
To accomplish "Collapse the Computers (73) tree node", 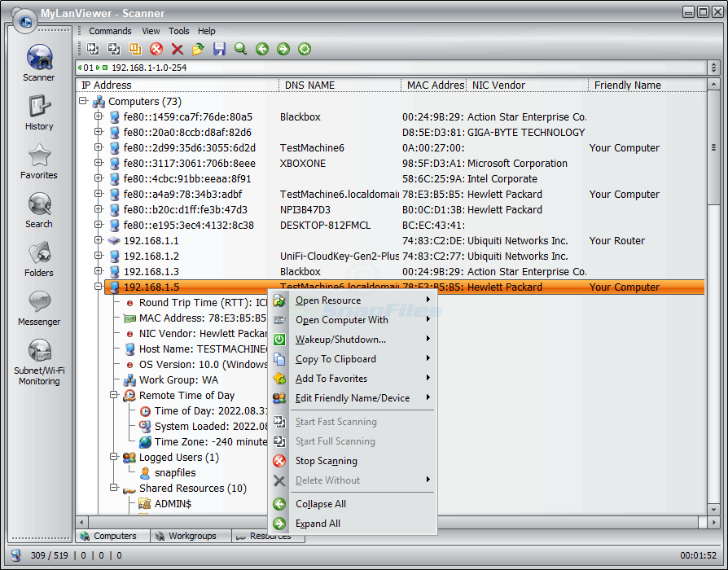I will pyautogui.click(x=83, y=102).
